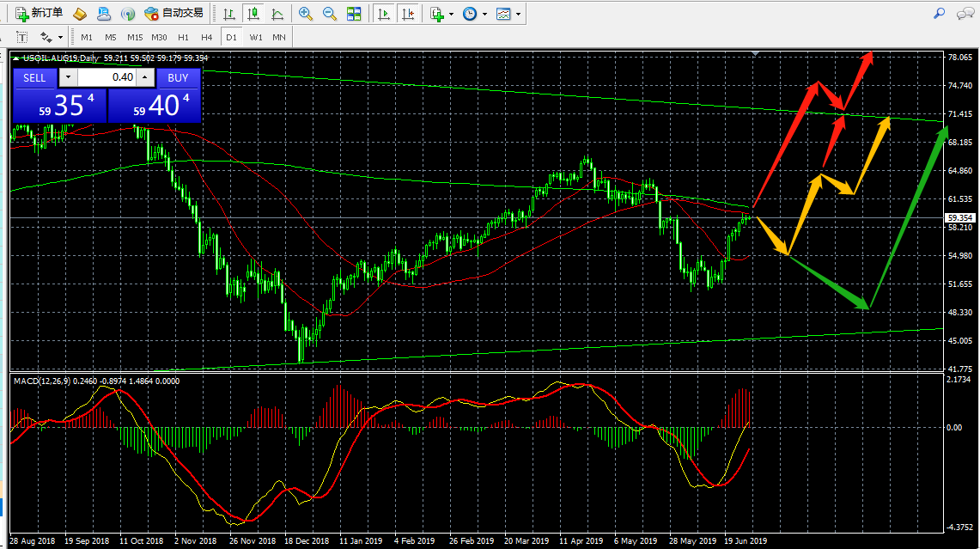This screenshot has height=549, width=980.
Task: Toggle auto trading (自动交易)
Action: pyautogui.click(x=173, y=13)
